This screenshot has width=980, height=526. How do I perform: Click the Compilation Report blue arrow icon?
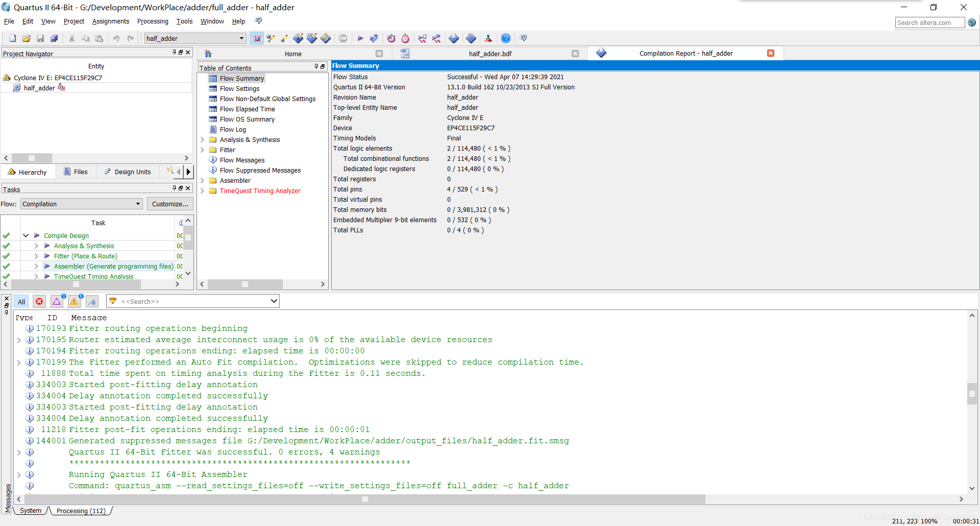tap(454, 38)
